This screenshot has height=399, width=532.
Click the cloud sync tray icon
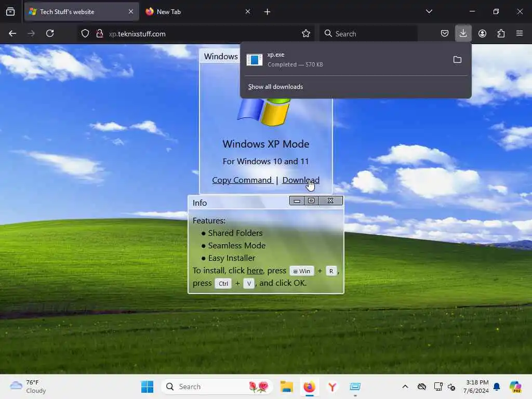click(422, 387)
